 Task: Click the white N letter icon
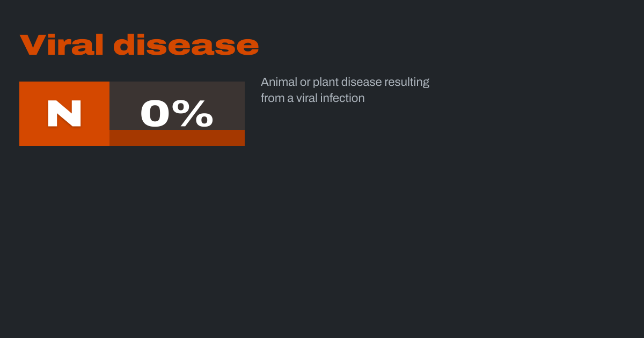pos(64,114)
